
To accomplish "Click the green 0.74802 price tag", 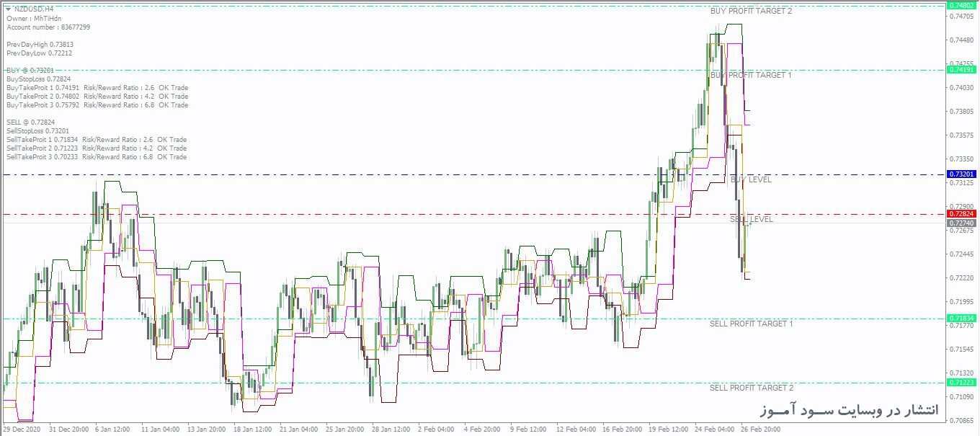I will coord(962,6).
